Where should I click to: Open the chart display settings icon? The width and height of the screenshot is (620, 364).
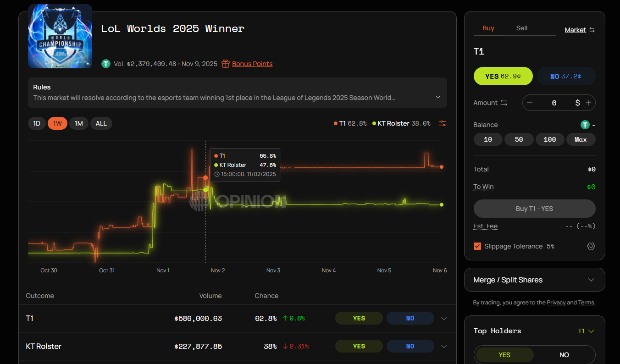pos(442,123)
